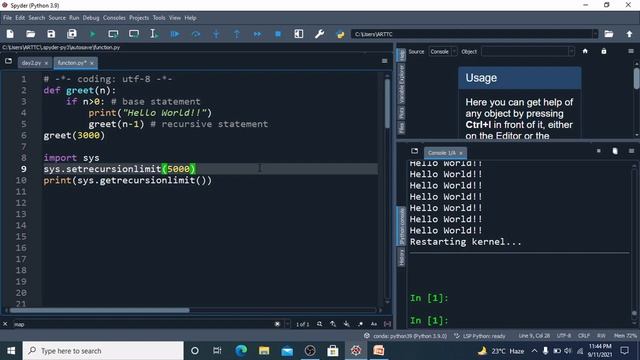Continue execution until next breakpoint
The image size is (640, 360).
pos(257,34)
